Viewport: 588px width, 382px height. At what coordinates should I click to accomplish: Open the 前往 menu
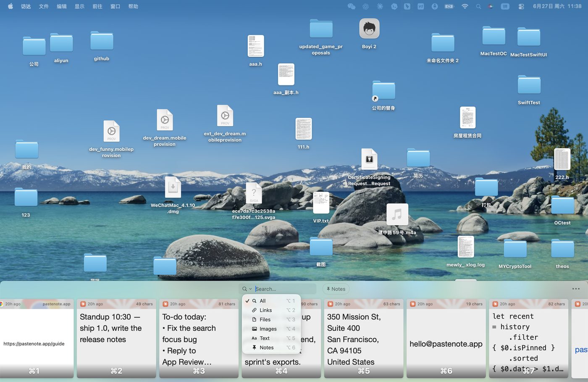click(97, 6)
